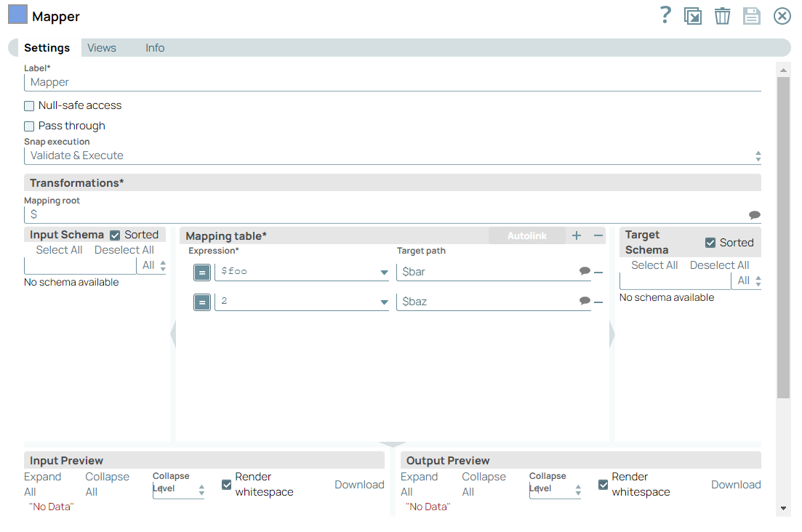The height and width of the screenshot is (532, 802).
Task: Click Select All in Input Schema
Action: pos(59,250)
